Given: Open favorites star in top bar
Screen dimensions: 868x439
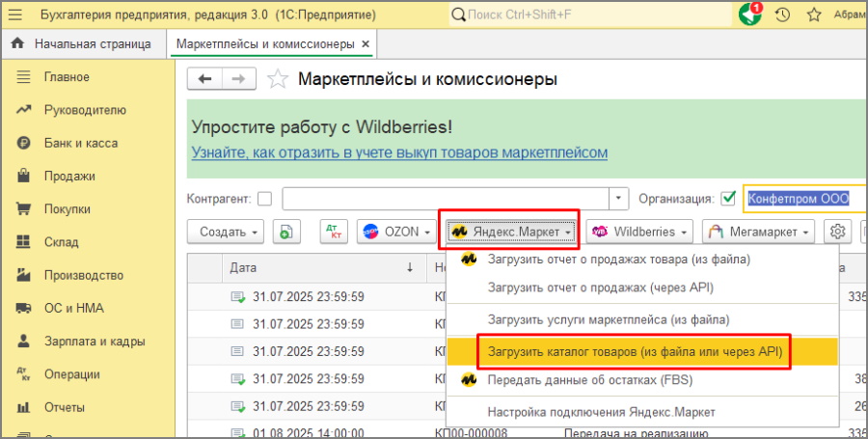Looking at the screenshot, I should (814, 14).
